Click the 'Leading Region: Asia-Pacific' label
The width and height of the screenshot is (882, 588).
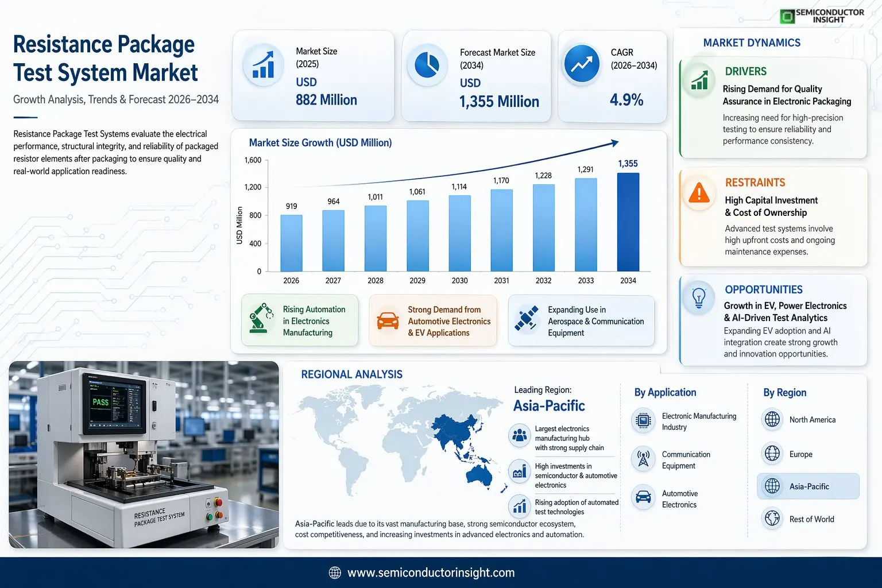click(549, 399)
